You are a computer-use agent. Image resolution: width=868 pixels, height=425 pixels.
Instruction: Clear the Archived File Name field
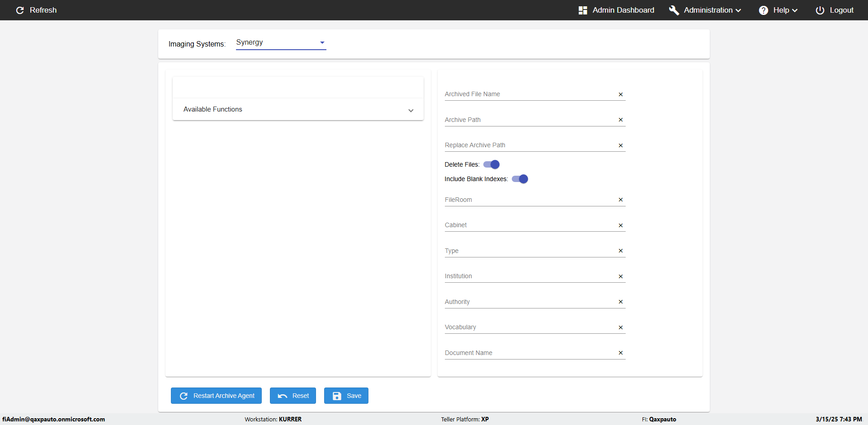pos(620,94)
